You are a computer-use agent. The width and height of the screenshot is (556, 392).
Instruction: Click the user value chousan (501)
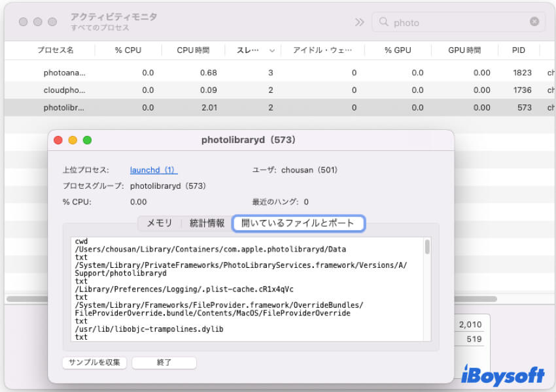309,170
